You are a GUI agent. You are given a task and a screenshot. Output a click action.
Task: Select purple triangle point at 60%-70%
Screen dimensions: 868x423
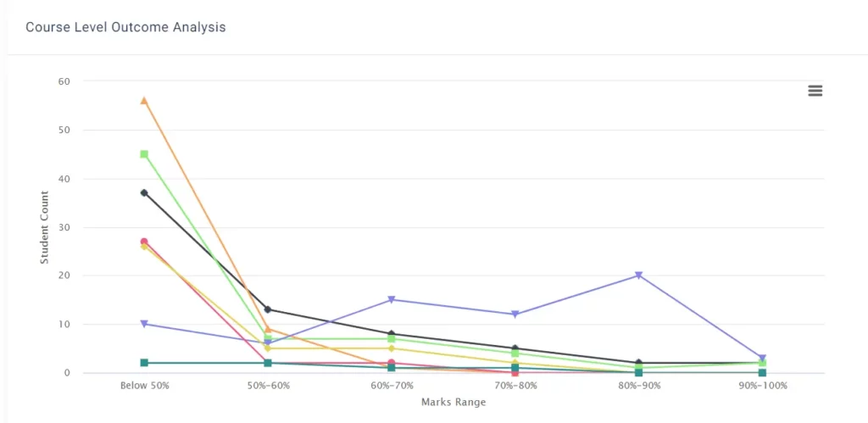tap(392, 299)
